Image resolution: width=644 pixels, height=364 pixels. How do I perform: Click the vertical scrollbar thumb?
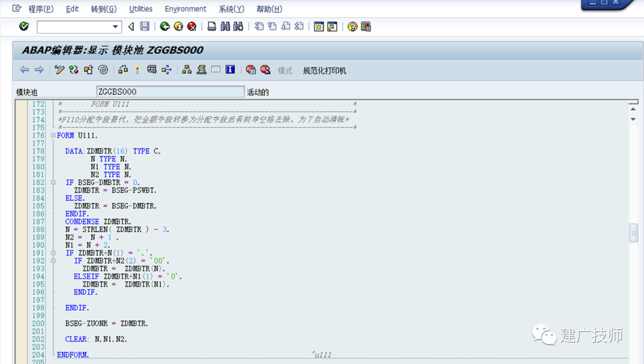point(634,233)
